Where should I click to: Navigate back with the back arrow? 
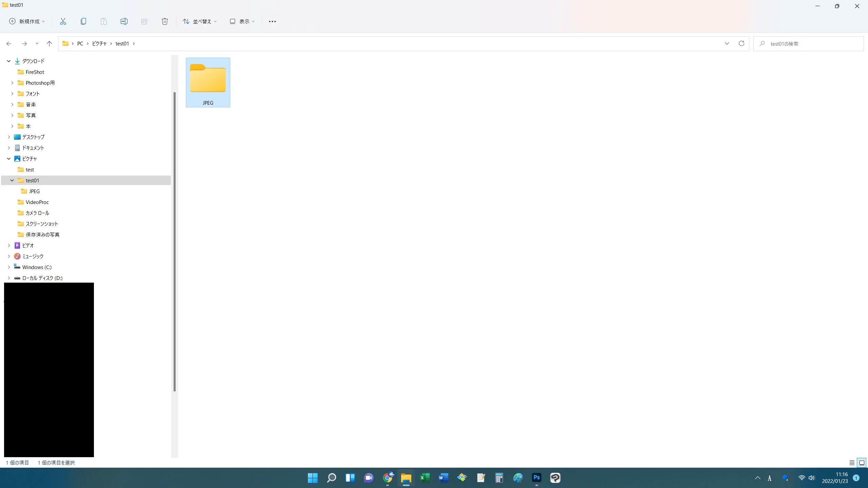point(9,43)
